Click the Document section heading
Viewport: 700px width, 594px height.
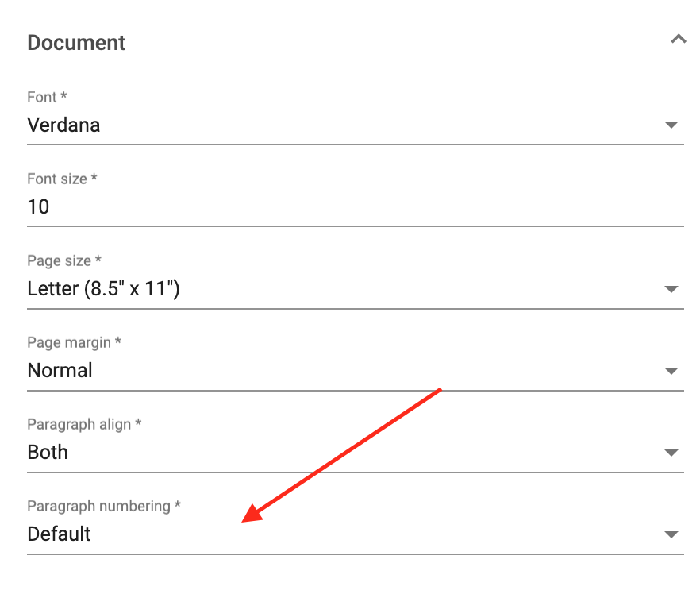pos(76,42)
